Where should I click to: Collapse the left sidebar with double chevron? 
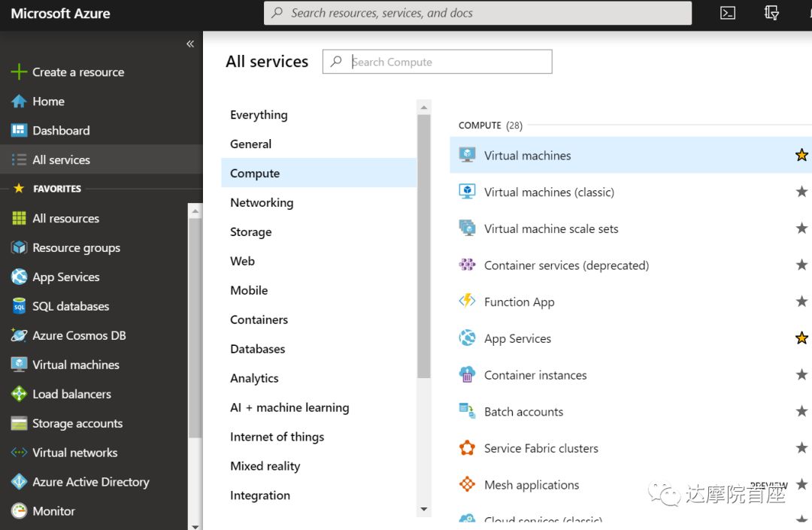tap(190, 44)
